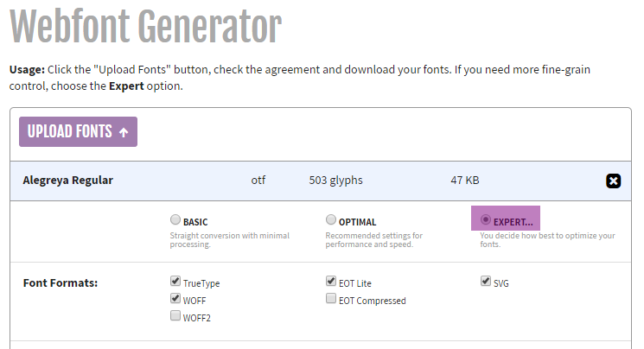Uncheck the SVG format checkbox
Screen dimensions: 644x349
[486, 282]
